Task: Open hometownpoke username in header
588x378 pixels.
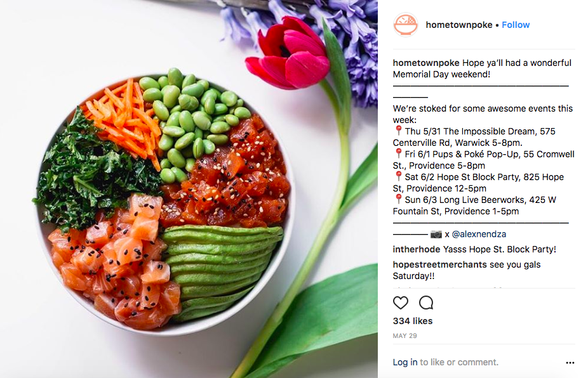Action: [459, 25]
